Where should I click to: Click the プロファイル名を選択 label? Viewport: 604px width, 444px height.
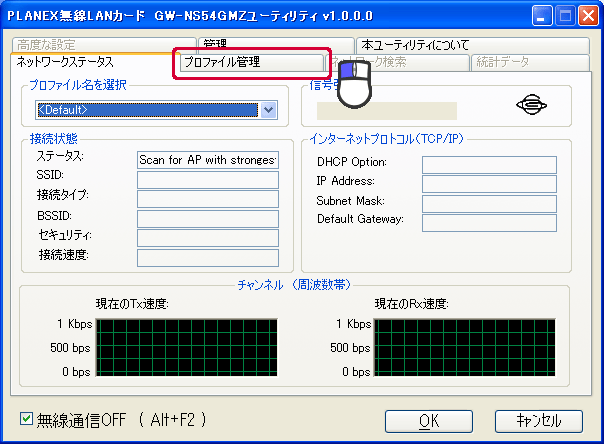tap(78, 85)
